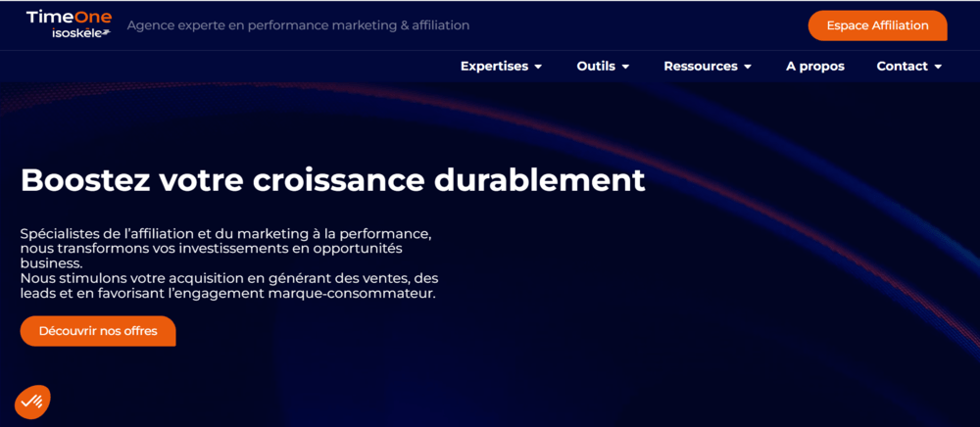Click the Contact menu label
Image resolution: width=980 pixels, height=427 pixels.
pyautogui.click(x=902, y=67)
